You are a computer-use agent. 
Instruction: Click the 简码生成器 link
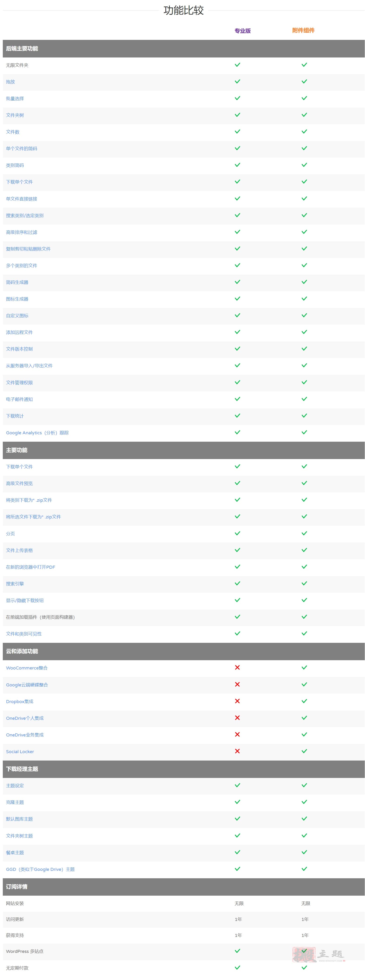tap(17, 282)
